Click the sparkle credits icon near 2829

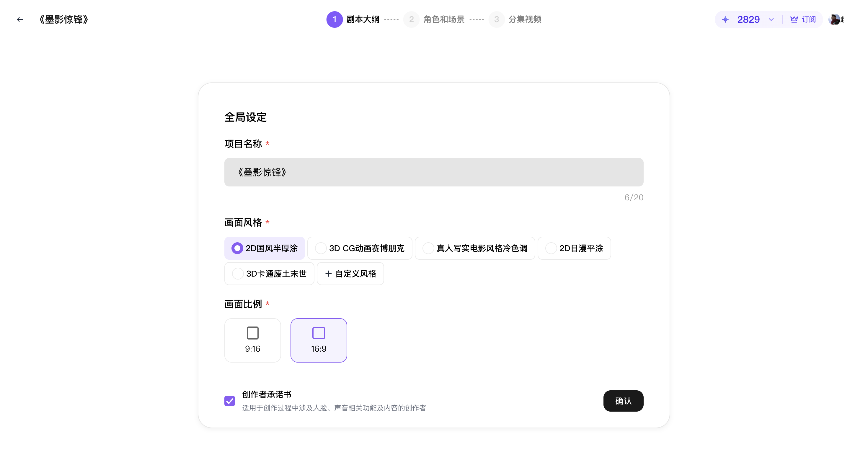click(725, 19)
